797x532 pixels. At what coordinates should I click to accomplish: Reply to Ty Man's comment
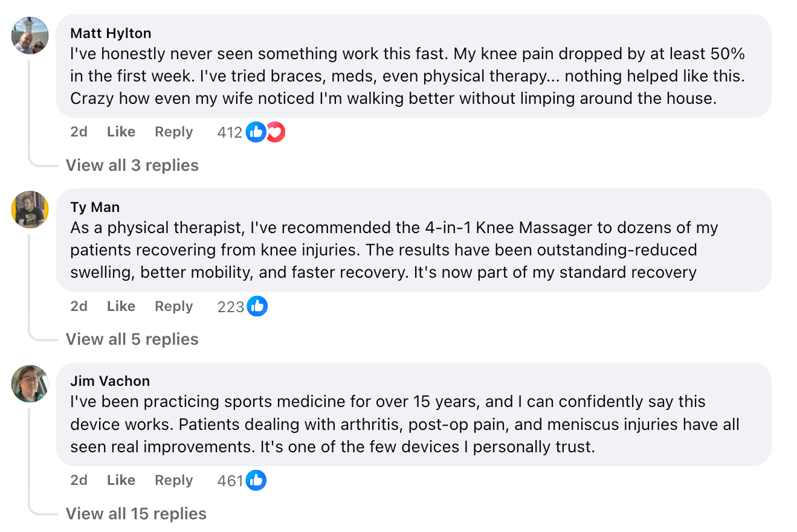tap(173, 307)
